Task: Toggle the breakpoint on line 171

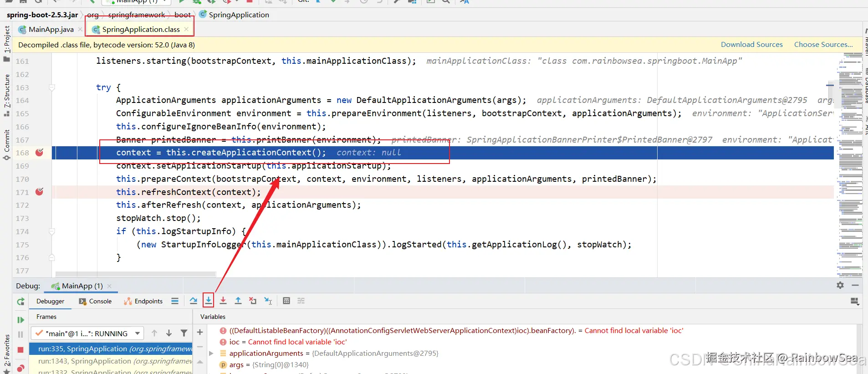Action: click(x=40, y=192)
